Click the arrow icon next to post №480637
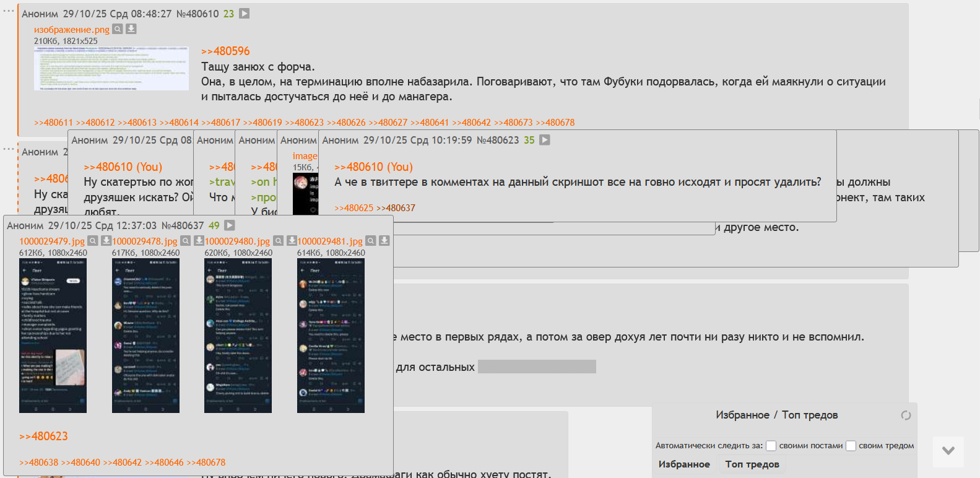Image resolution: width=980 pixels, height=478 pixels. [x=230, y=225]
